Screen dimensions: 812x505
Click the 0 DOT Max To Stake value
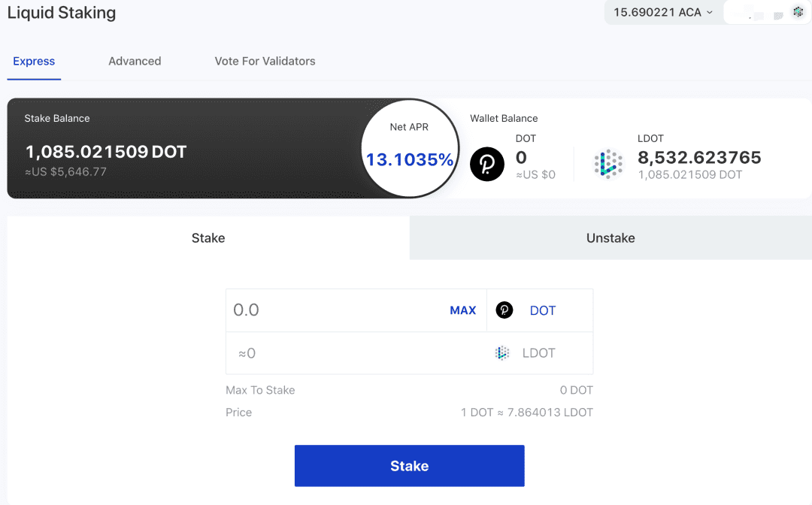577,390
